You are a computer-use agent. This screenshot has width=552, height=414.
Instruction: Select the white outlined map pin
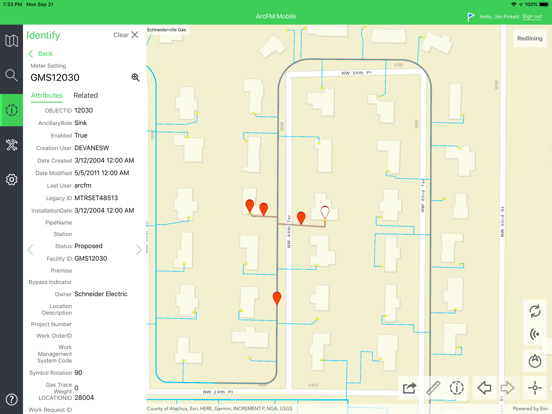click(x=325, y=213)
